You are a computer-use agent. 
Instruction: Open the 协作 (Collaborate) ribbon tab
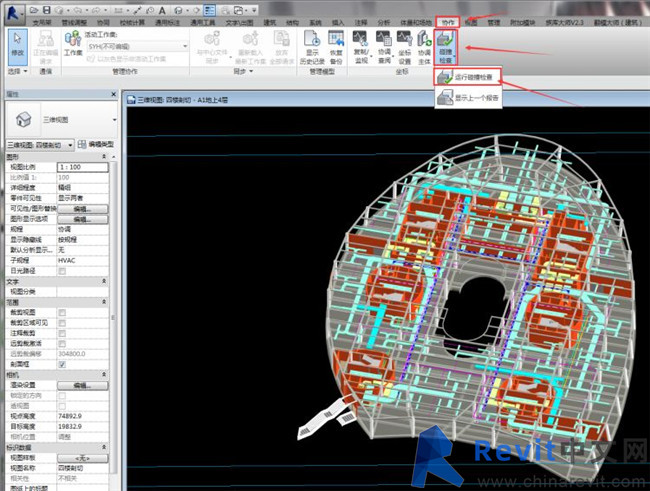coord(448,22)
